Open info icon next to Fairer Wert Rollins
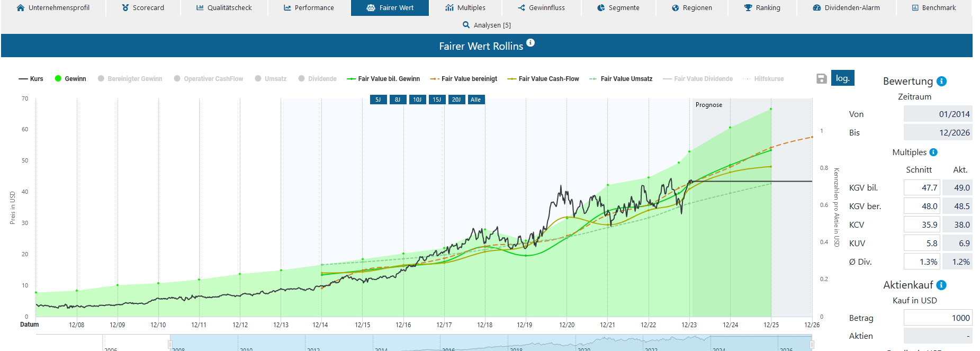The width and height of the screenshot is (980, 351). click(531, 43)
